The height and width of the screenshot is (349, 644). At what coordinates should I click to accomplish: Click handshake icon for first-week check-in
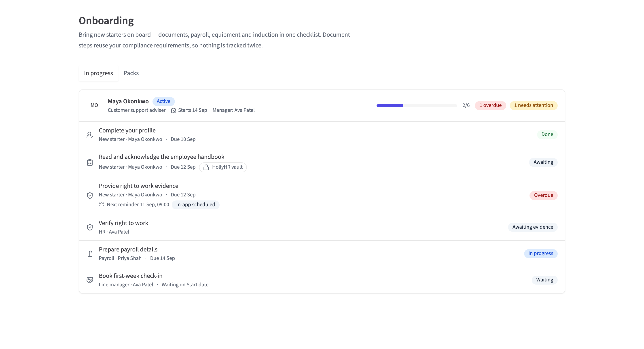tap(90, 280)
